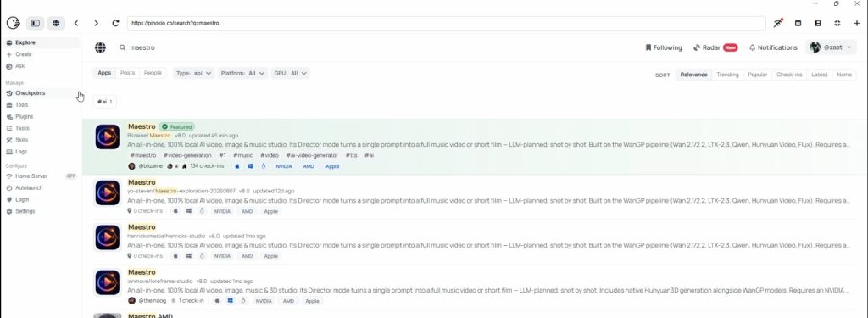868x318 pixels.
Task: Click Linux icon in henricksmedia row
Action: (202, 256)
